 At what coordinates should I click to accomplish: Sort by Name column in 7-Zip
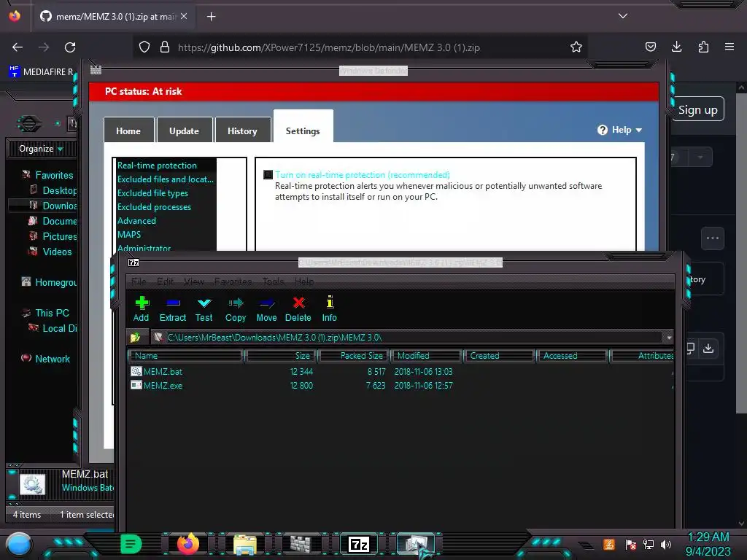pyautogui.click(x=186, y=356)
